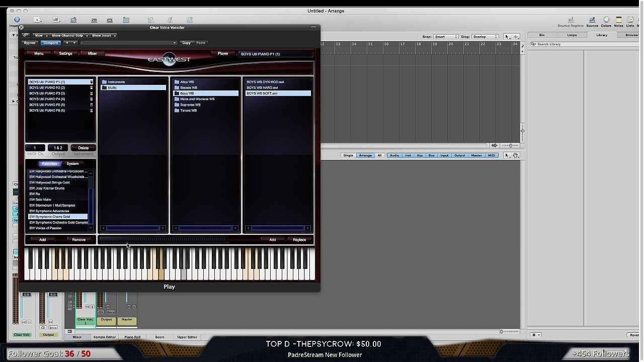The image size is (644, 362).
Task: Open the Multis folder in browser
Action: (x=134, y=87)
